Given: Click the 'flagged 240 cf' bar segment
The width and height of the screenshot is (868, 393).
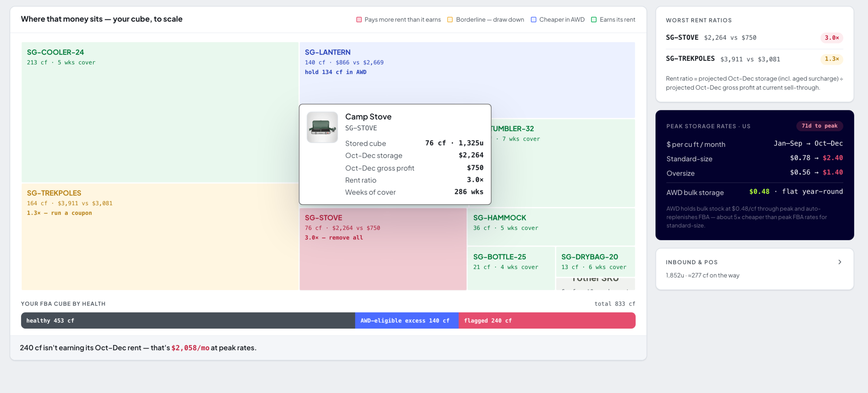Looking at the screenshot, I should (x=547, y=320).
